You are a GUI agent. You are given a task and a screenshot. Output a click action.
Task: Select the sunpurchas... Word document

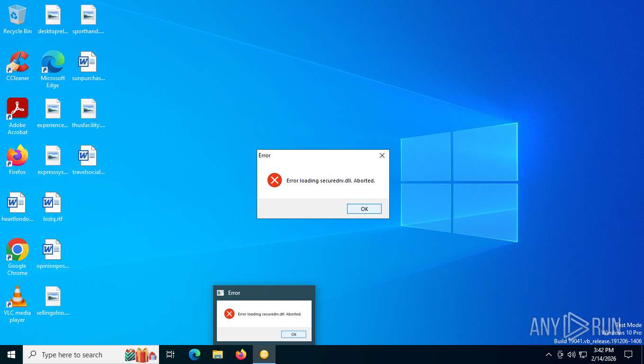(x=88, y=66)
